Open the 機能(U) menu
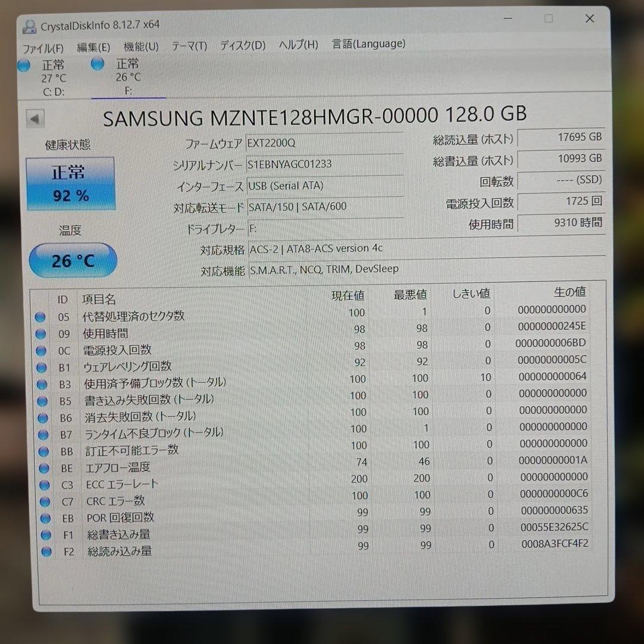The width and height of the screenshot is (644, 644). tap(141, 45)
